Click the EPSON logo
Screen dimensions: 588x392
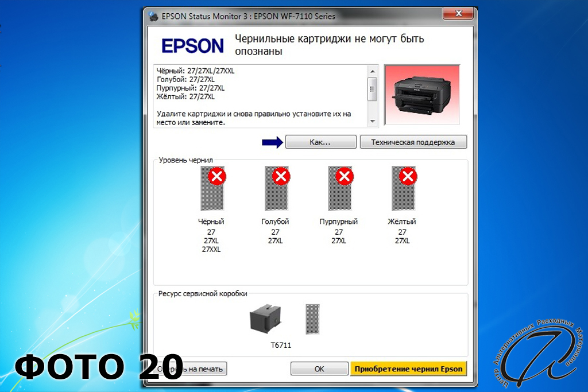coord(192,46)
